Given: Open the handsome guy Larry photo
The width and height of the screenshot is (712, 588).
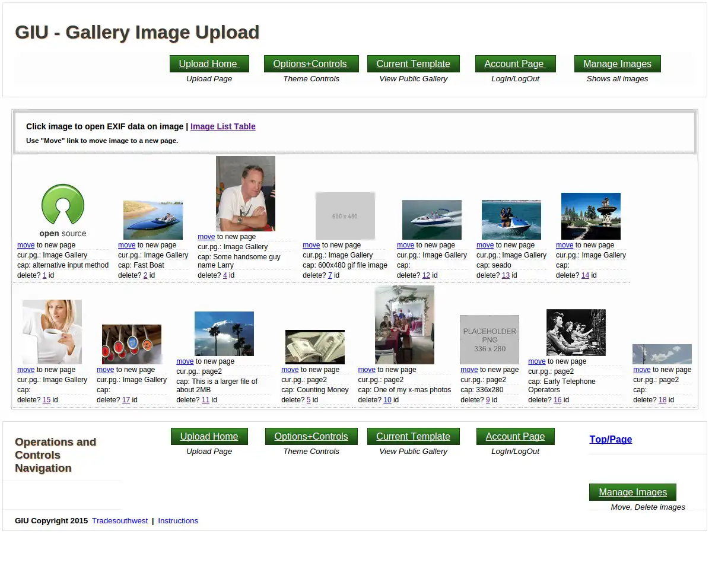Looking at the screenshot, I should click(x=246, y=193).
